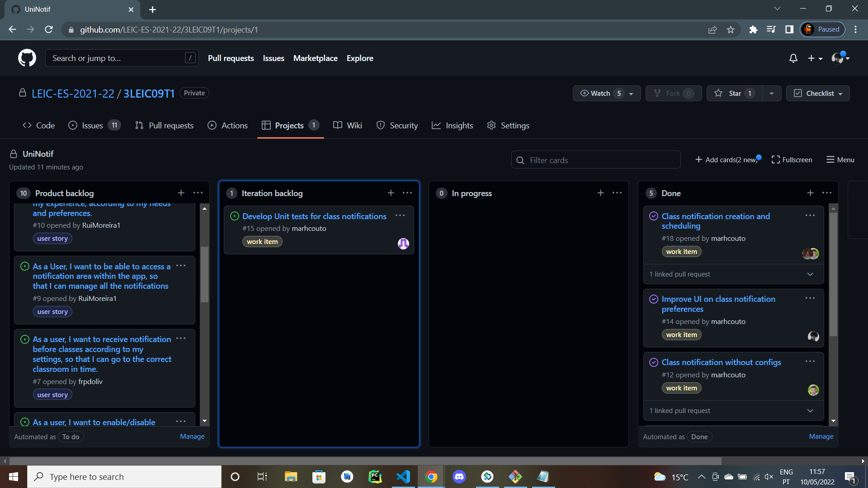This screenshot has width=868, height=488.
Task: Toggle Star on the repository
Action: tap(734, 93)
